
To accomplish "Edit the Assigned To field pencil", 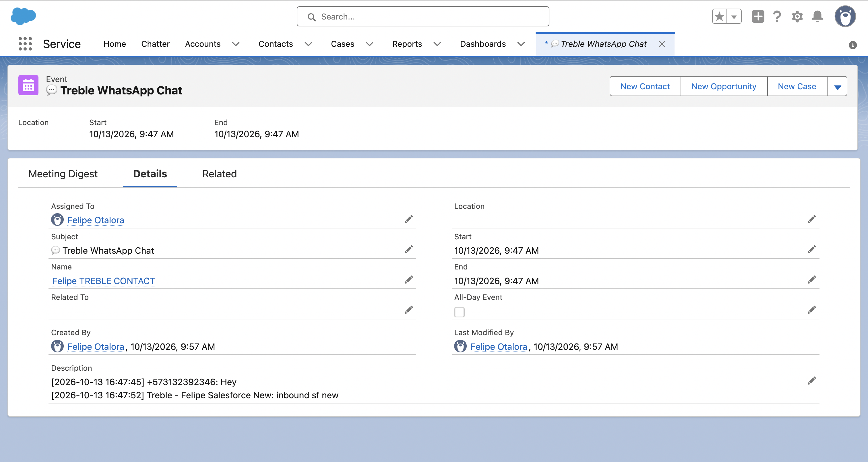I will (409, 219).
